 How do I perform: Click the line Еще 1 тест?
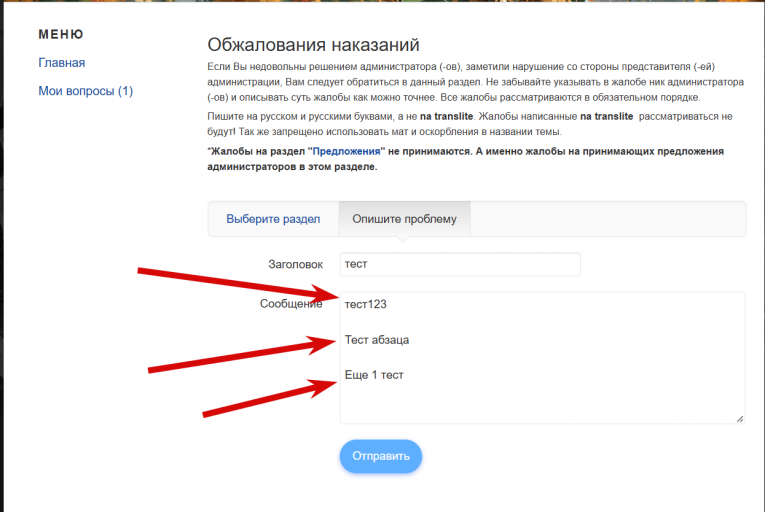pyautogui.click(x=374, y=375)
